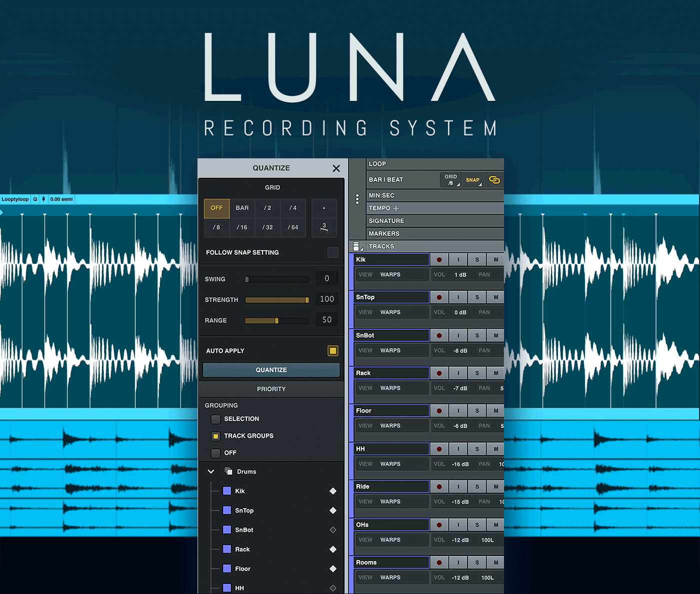Click SnBot volume value -8 dB
This screenshot has width=700, height=594.
point(460,351)
